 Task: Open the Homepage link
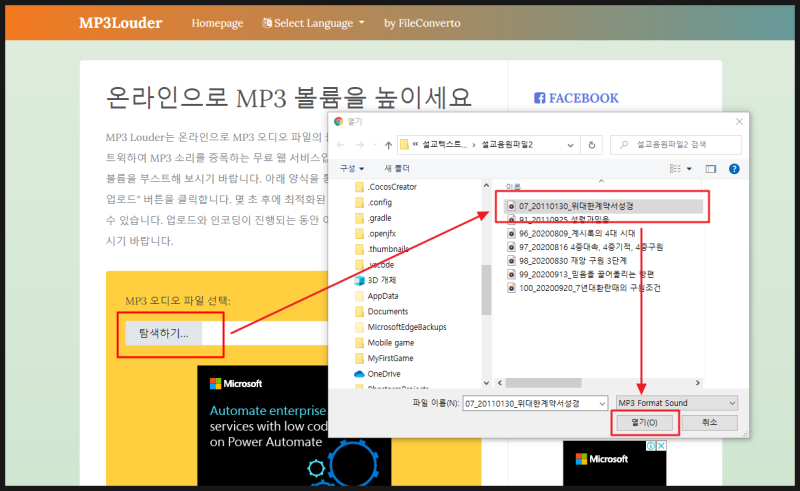pyautogui.click(x=217, y=23)
